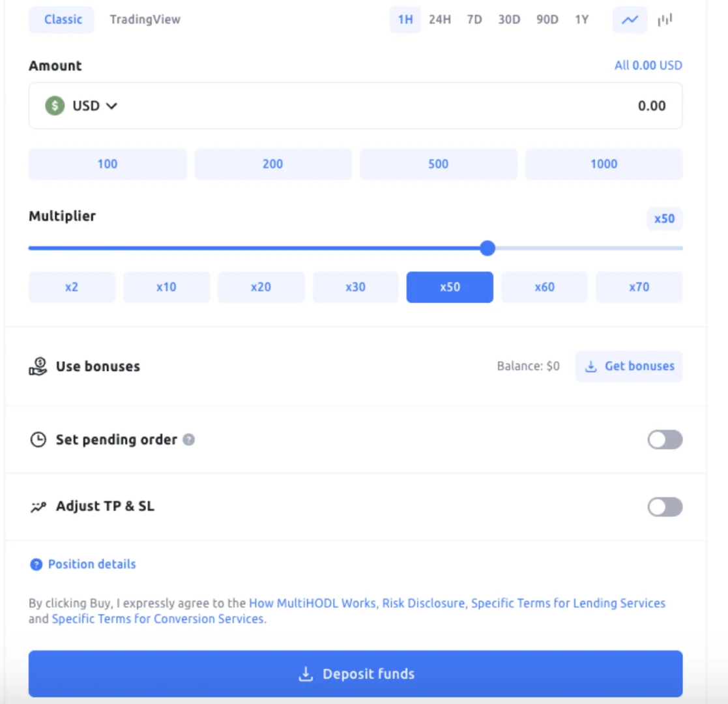
Task: Switch to candlestick chart icon
Action: pyautogui.click(x=665, y=20)
